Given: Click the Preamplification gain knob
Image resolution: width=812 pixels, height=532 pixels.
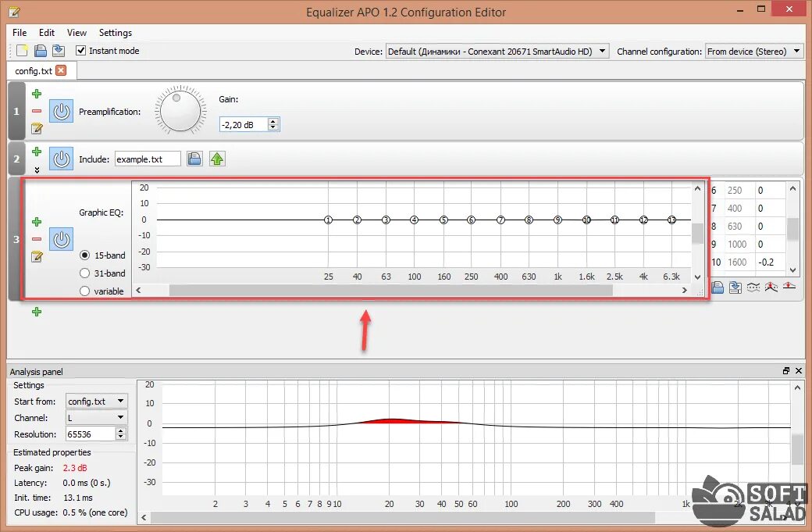Looking at the screenshot, I should [180, 110].
